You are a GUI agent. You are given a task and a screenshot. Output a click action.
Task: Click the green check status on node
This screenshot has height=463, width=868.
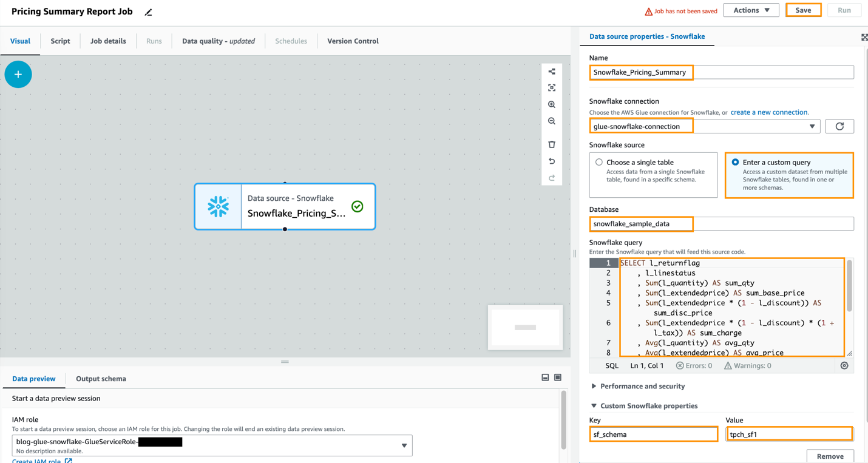pyautogui.click(x=358, y=206)
